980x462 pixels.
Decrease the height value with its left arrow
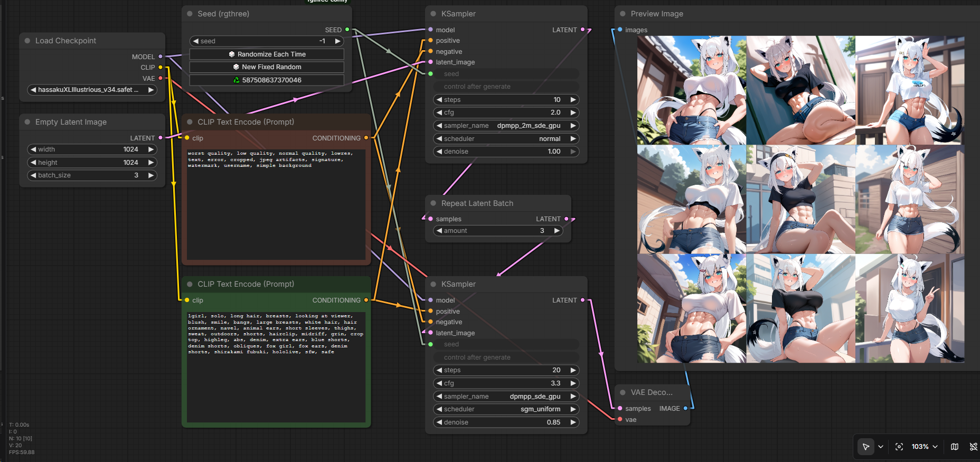point(33,163)
